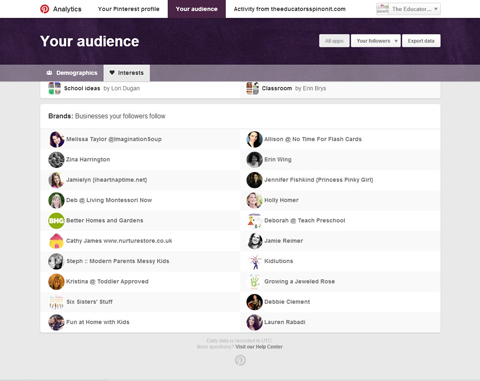The height and width of the screenshot is (381, 480).
Task: Click Jamielyn iheartnaptime avatar
Action: (x=56, y=180)
